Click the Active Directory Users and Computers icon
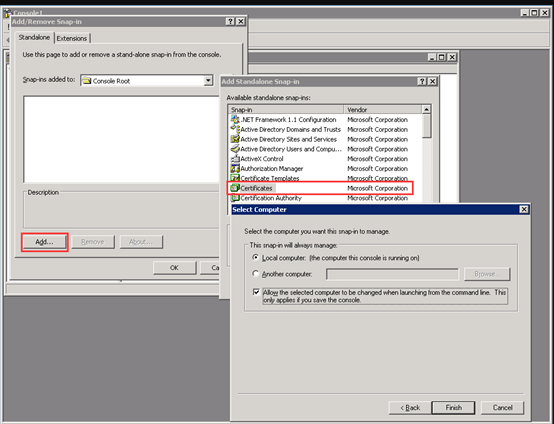554x424 pixels. click(x=235, y=149)
